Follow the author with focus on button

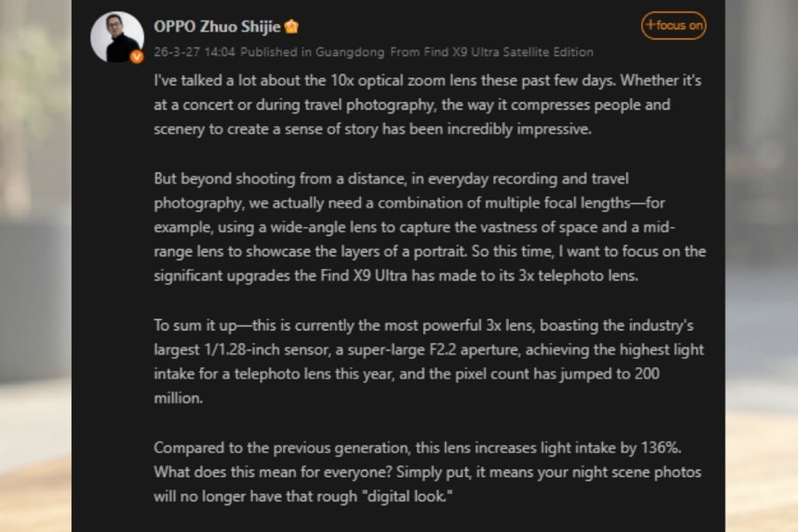[x=673, y=26]
